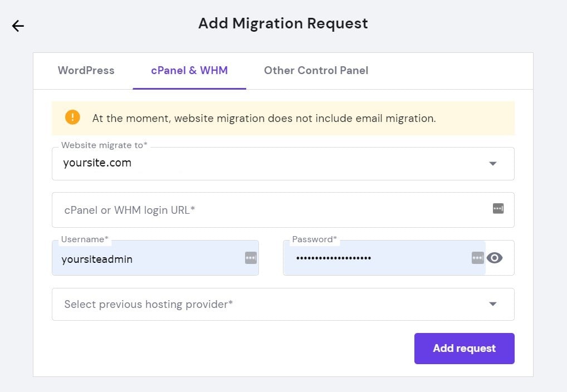
Task: Click the orange warning exclamation icon
Action: [x=72, y=117]
